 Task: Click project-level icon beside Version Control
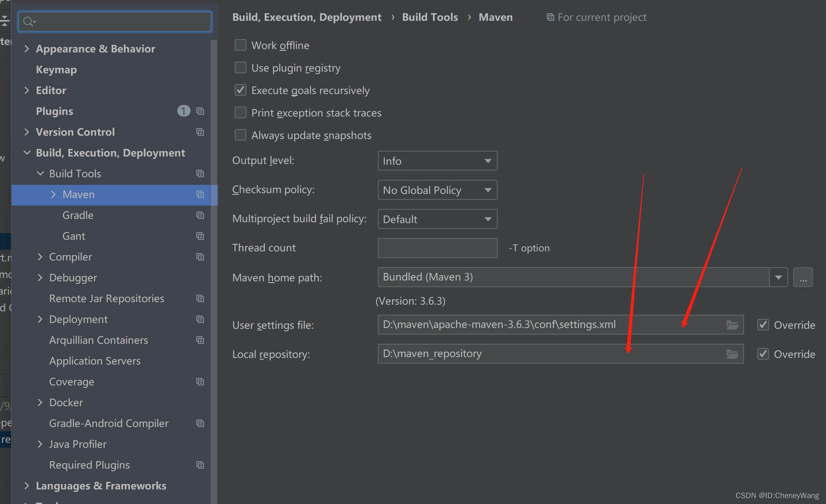pyautogui.click(x=200, y=132)
